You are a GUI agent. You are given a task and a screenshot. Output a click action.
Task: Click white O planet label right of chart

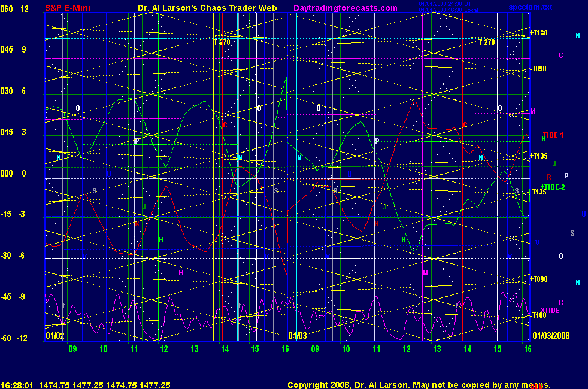[x=561, y=256]
